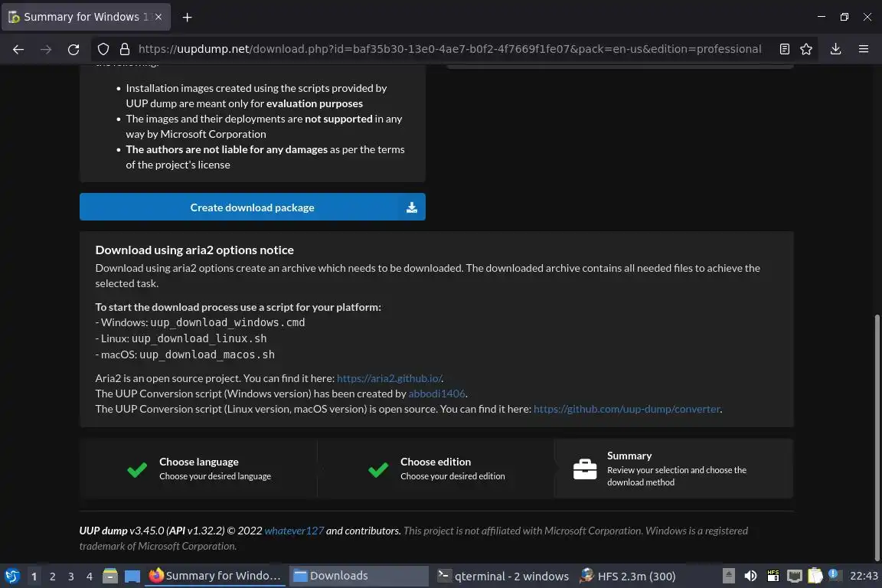Viewport: 882px width, 588px height.
Task: Bookmark this page with the star
Action: click(806, 49)
